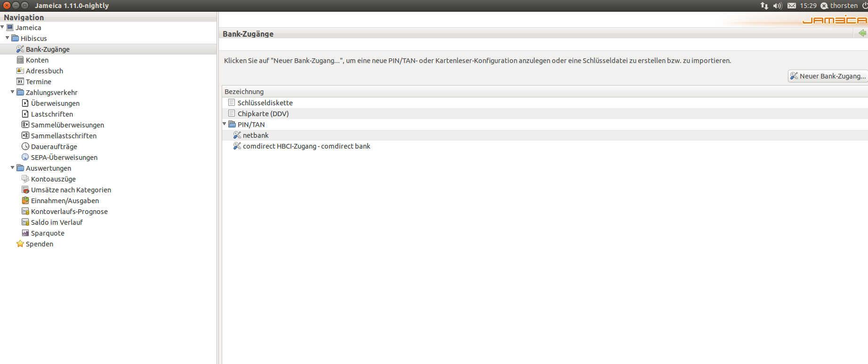Select the PIN/TAN row label
The image size is (868, 364).
251,124
